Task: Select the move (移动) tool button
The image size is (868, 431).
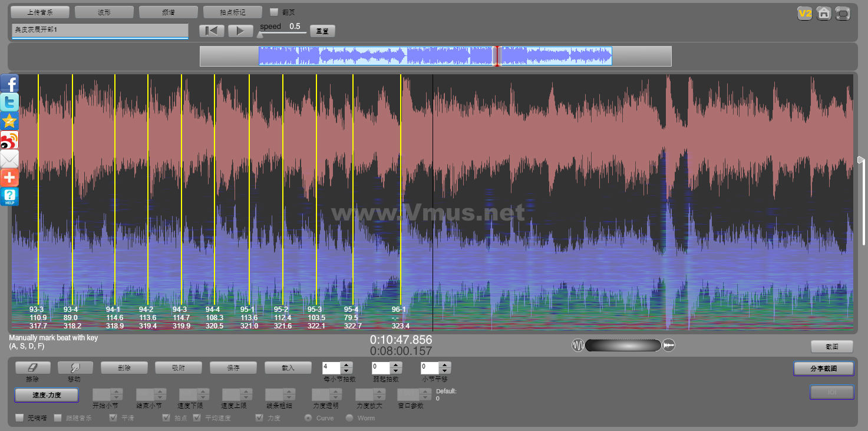Action: pos(75,367)
